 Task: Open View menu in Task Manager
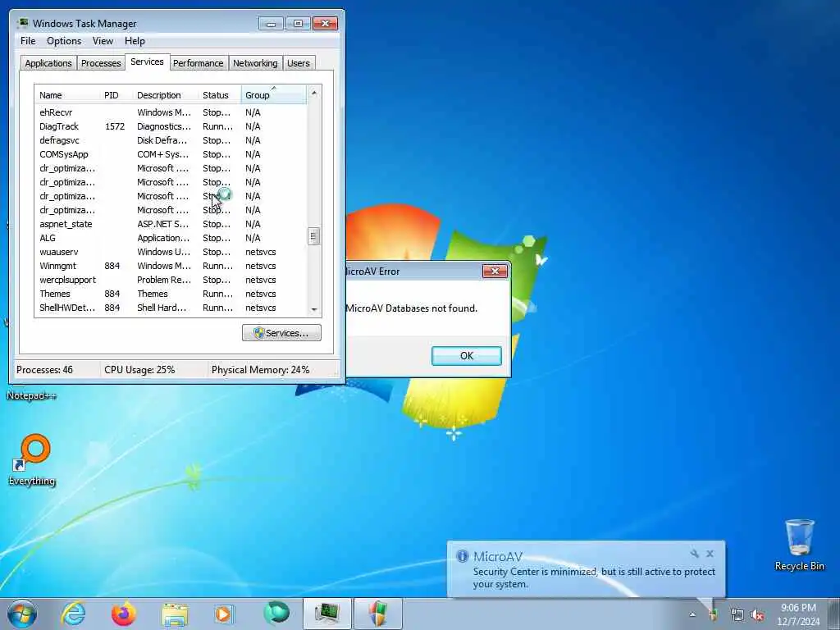pyautogui.click(x=103, y=41)
